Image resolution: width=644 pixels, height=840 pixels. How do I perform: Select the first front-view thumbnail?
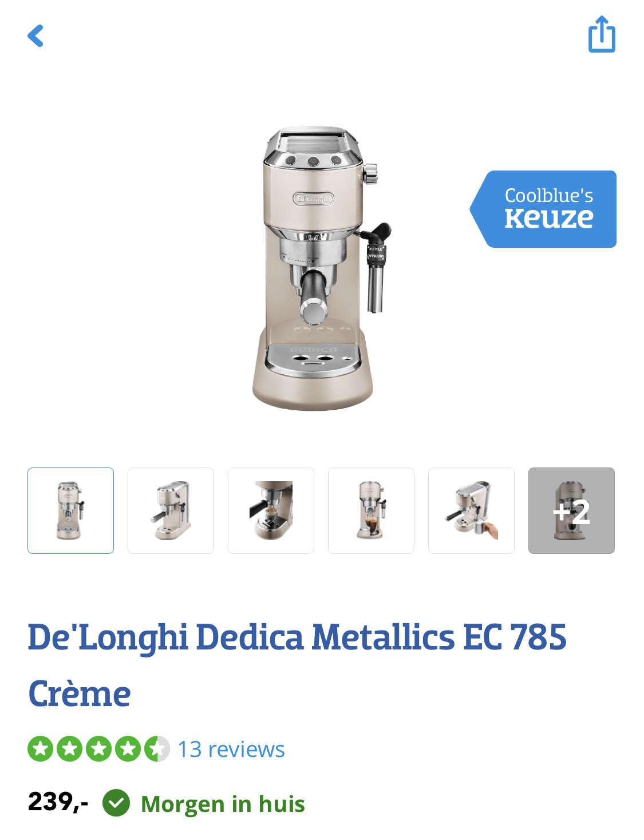coord(70,510)
